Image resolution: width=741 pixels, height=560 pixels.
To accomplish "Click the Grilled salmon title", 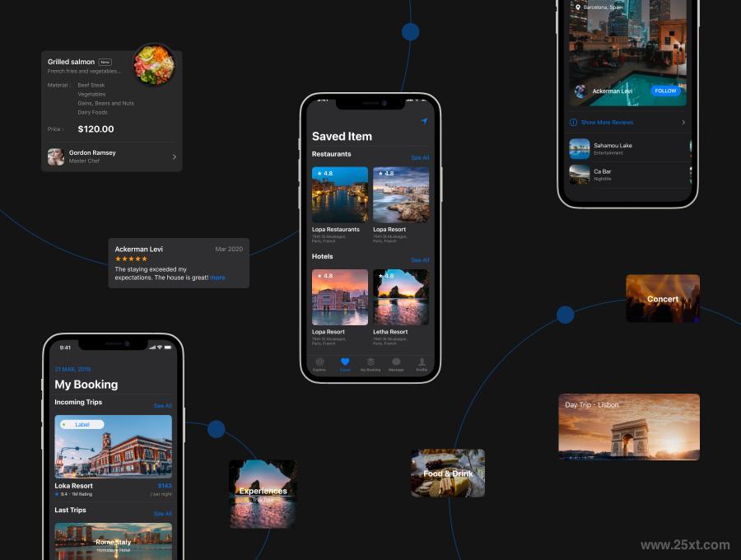I will 71,62.
